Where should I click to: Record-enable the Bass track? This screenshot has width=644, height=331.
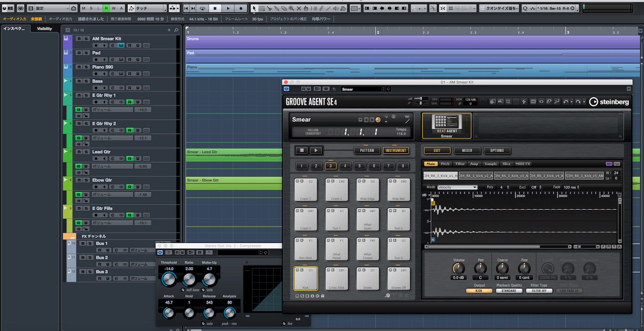coord(96,88)
